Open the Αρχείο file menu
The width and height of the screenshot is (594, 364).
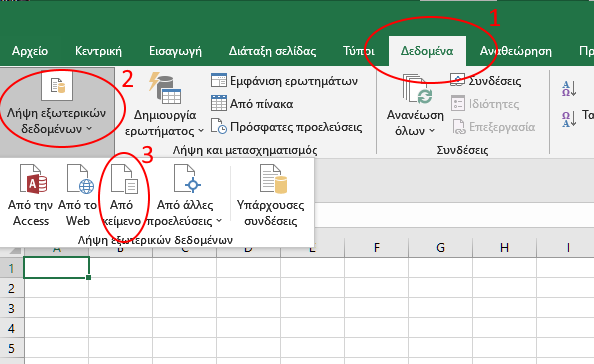[30, 51]
